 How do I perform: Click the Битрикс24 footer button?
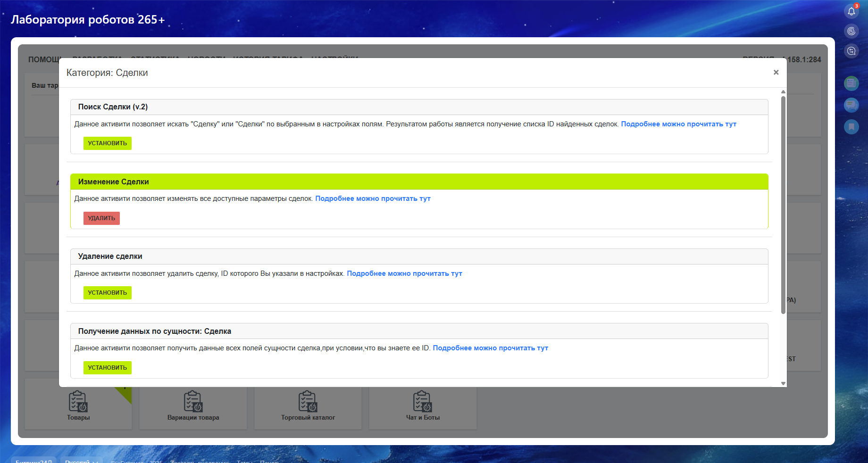click(34, 461)
